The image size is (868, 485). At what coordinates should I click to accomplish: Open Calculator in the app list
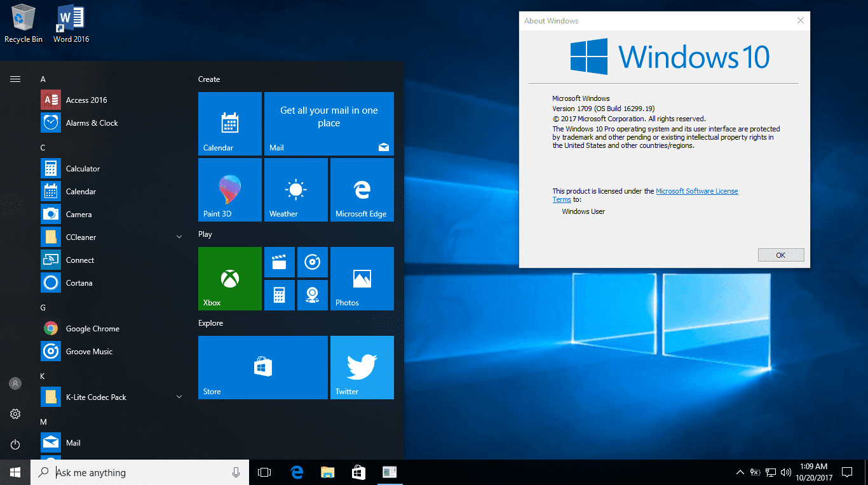click(112, 169)
